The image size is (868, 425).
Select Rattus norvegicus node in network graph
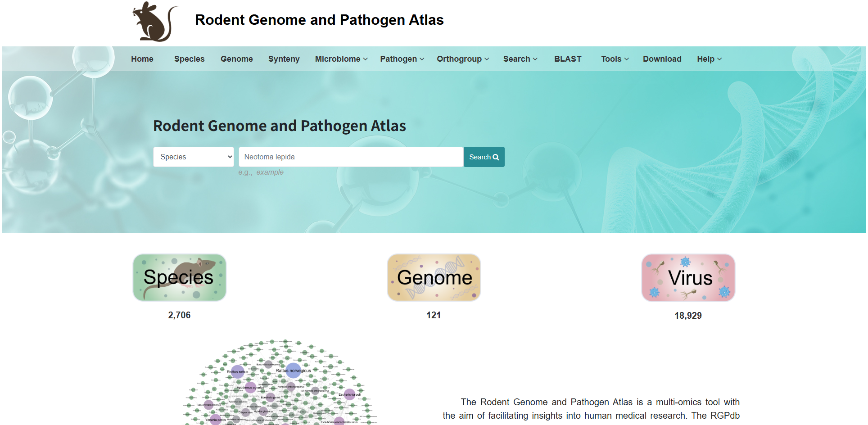point(294,371)
